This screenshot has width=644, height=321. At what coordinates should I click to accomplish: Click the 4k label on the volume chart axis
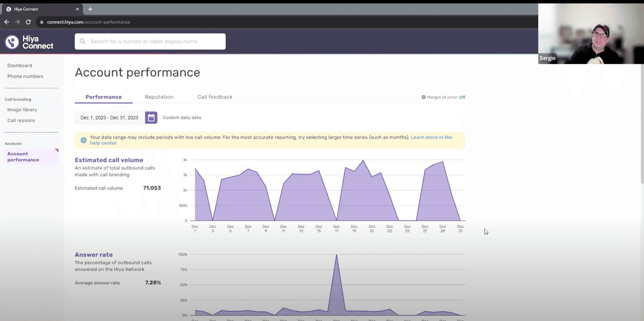pos(185,160)
